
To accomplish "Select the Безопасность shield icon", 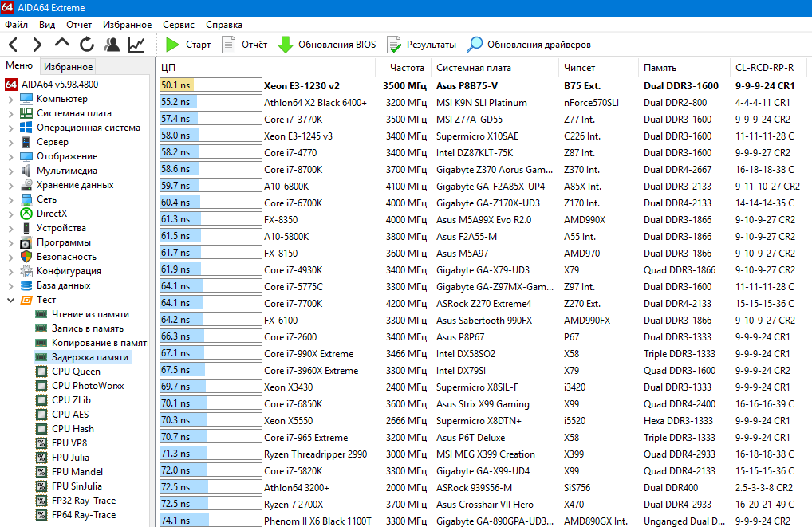I will [26, 256].
